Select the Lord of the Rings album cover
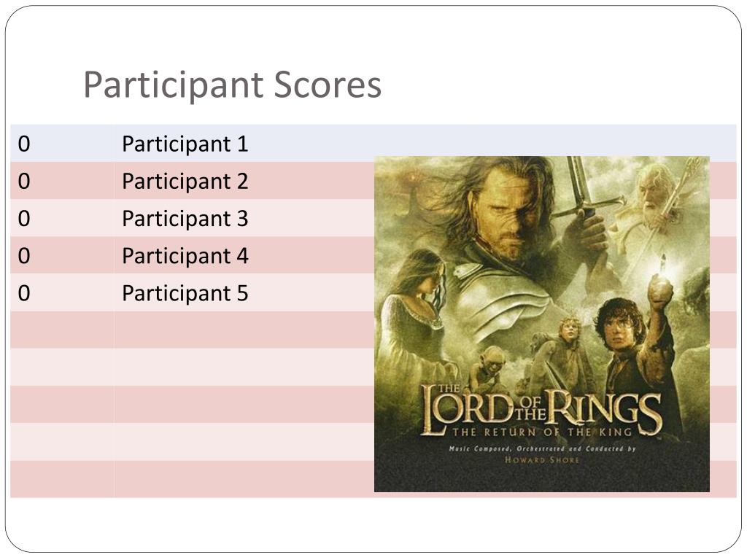Image resolution: width=747 pixels, height=560 pixels. click(x=542, y=324)
